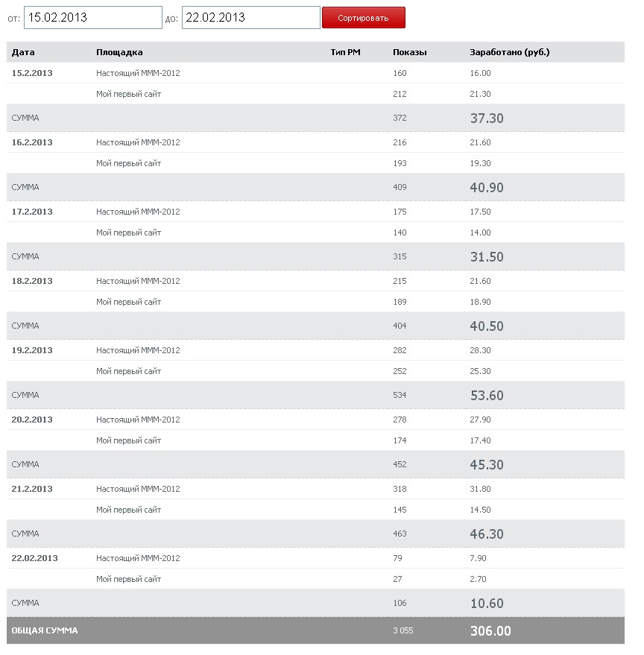Click the total impressions value 3 055
Image resolution: width=644 pixels, height=655 pixels.
point(402,631)
